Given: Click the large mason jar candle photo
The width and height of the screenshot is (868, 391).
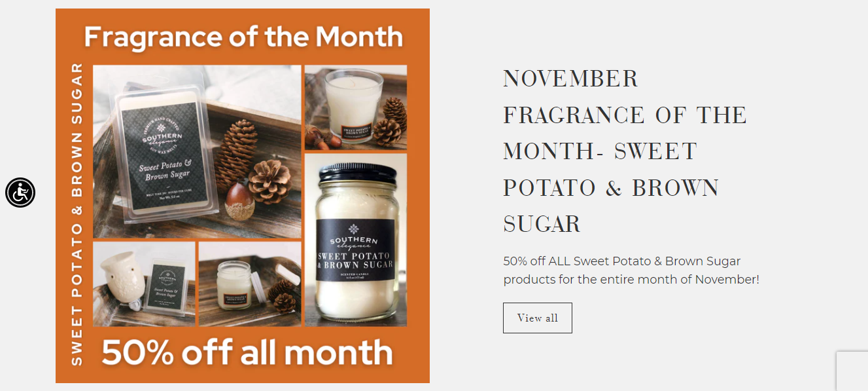Looking at the screenshot, I should (x=356, y=240).
